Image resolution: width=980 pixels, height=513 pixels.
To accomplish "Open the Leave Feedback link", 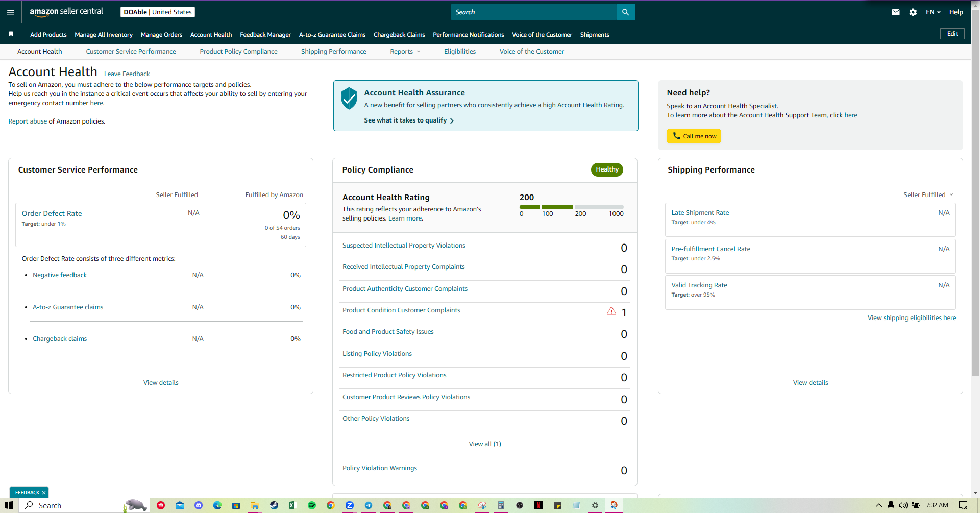I will tap(127, 74).
